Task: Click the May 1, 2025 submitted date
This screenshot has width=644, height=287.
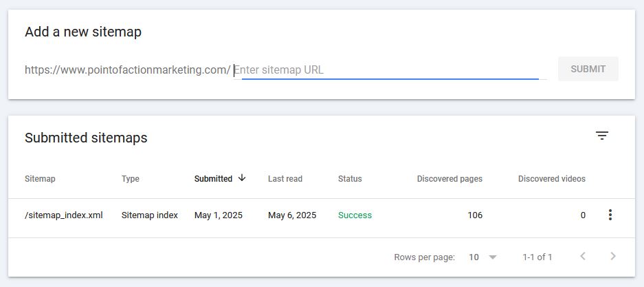Action: [219, 215]
